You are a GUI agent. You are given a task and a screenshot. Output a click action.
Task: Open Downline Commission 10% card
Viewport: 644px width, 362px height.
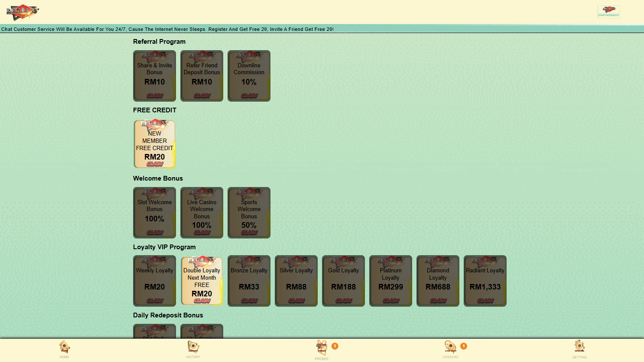249,76
